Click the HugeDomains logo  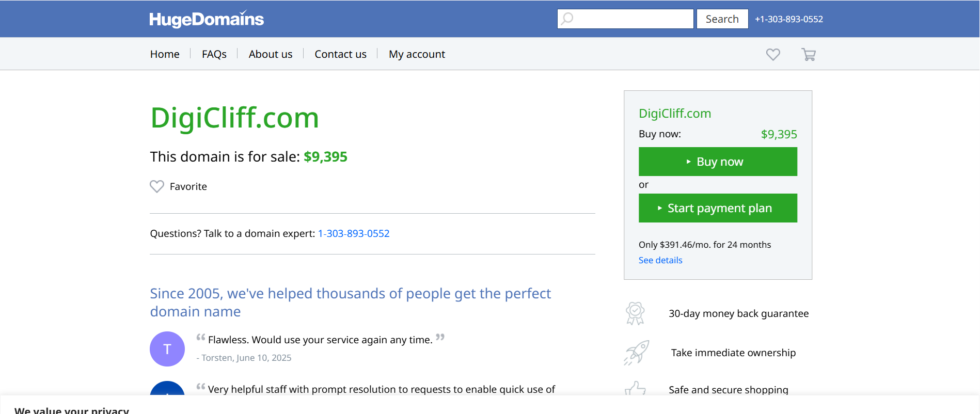click(x=207, y=19)
